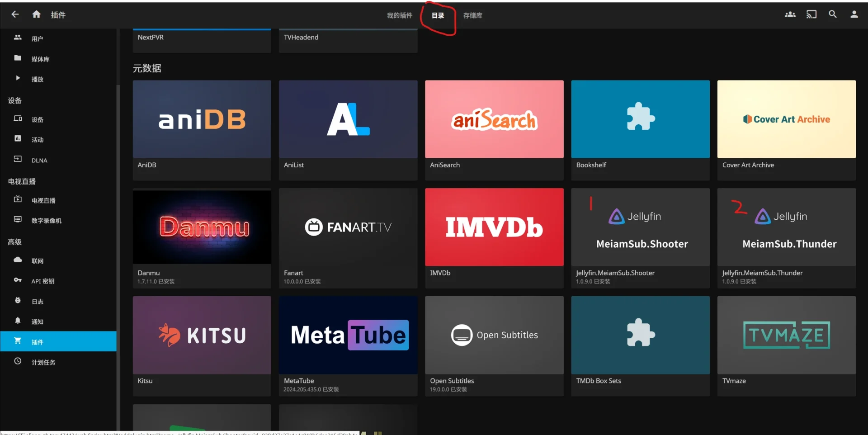Open the search magnifier icon
868x435 pixels.
click(832, 14)
